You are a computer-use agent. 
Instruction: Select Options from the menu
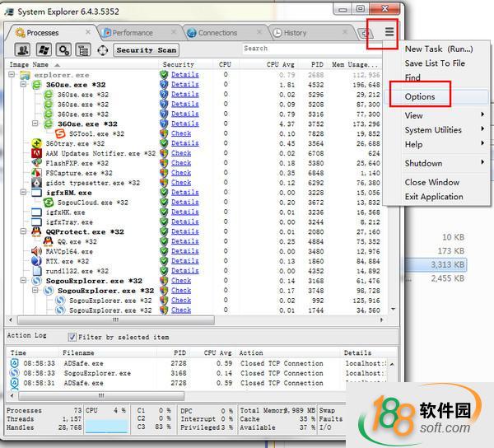pos(420,97)
